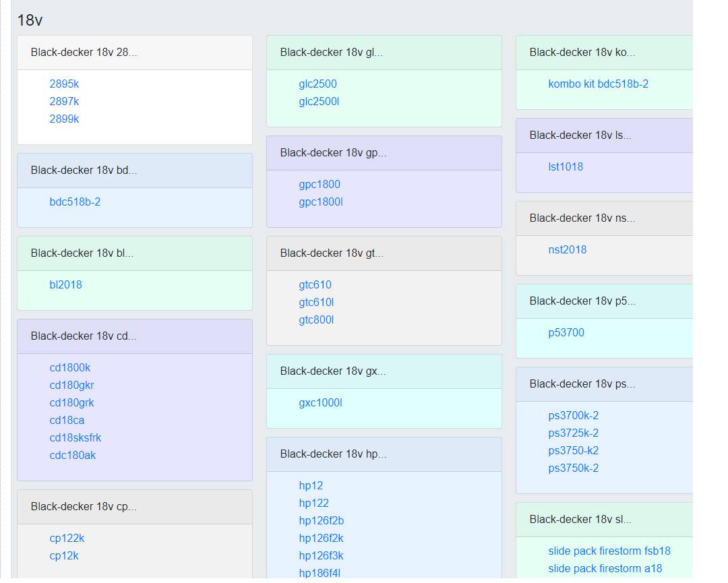Open the bdc518b-2 link

(x=75, y=202)
